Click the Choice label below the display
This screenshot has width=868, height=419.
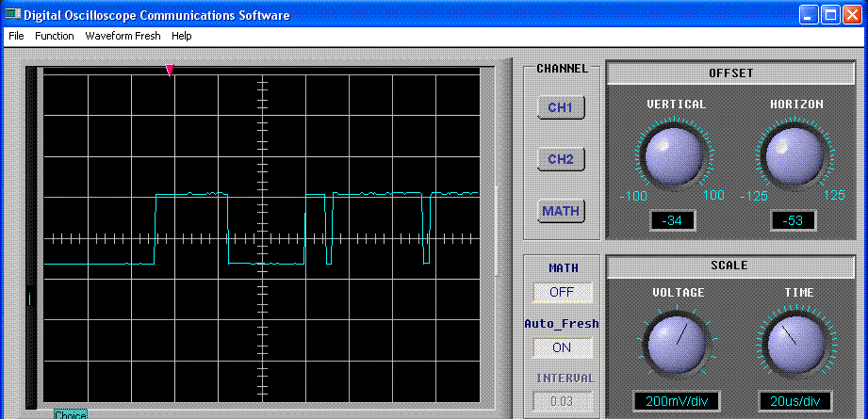click(x=71, y=414)
